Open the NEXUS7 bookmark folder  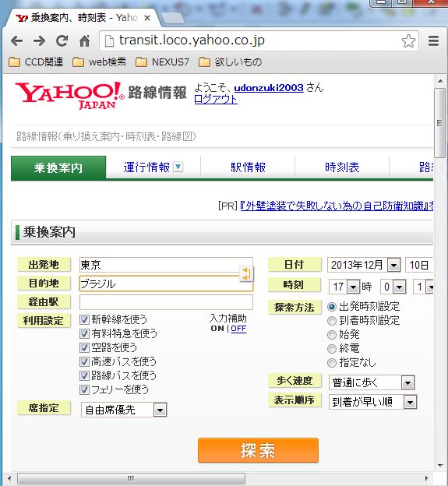[162, 62]
